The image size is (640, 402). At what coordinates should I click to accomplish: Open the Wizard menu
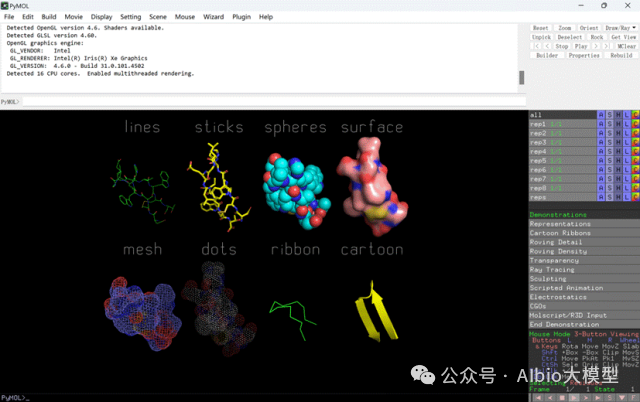[213, 17]
